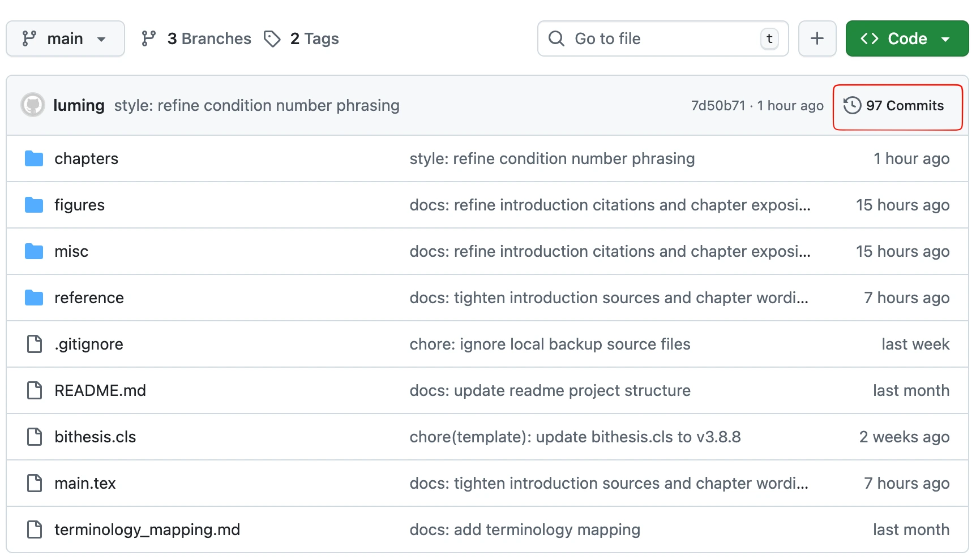Open the terminology_mapping.md file
The image size is (976, 560).
147,529
